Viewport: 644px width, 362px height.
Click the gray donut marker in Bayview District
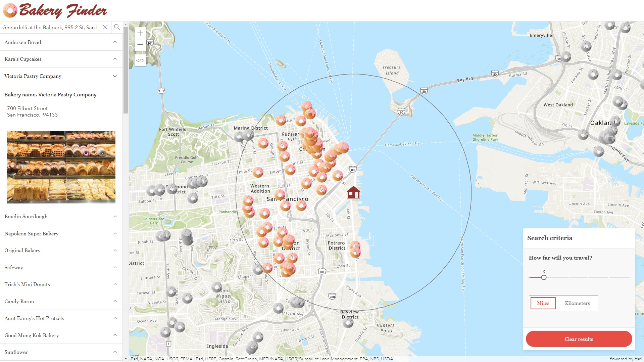[x=348, y=323]
